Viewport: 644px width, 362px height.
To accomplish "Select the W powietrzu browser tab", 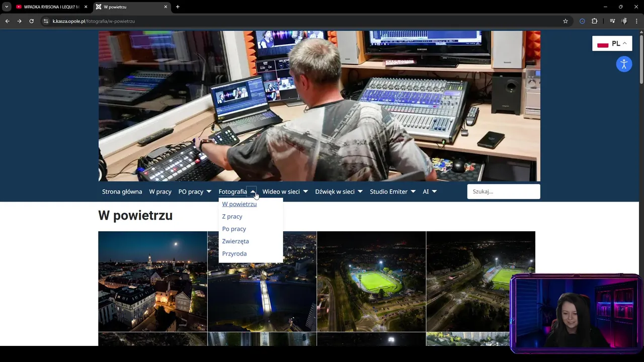I will coord(131,7).
